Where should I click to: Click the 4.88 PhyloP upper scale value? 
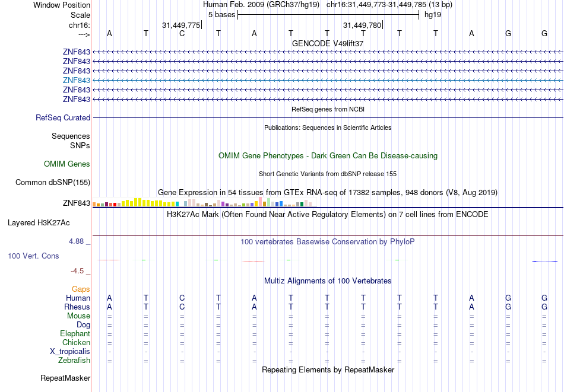[x=76, y=241]
